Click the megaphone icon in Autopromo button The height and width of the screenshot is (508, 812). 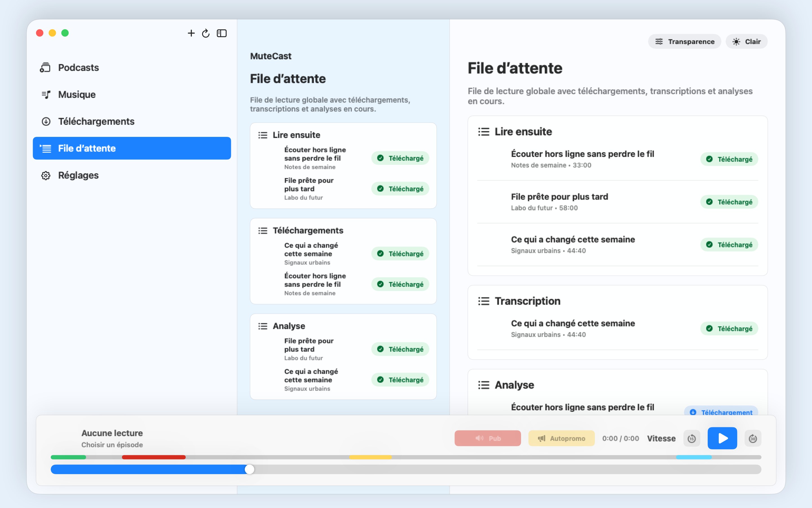[541, 439]
